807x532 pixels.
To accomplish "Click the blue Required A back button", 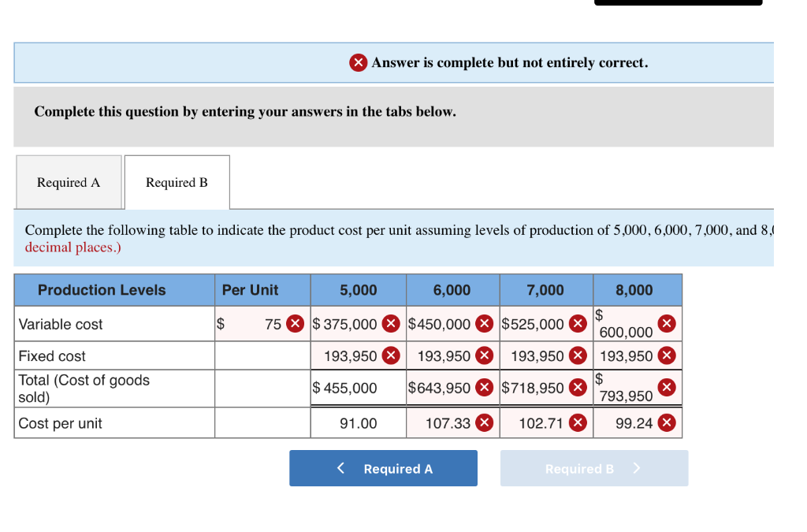I will (383, 468).
